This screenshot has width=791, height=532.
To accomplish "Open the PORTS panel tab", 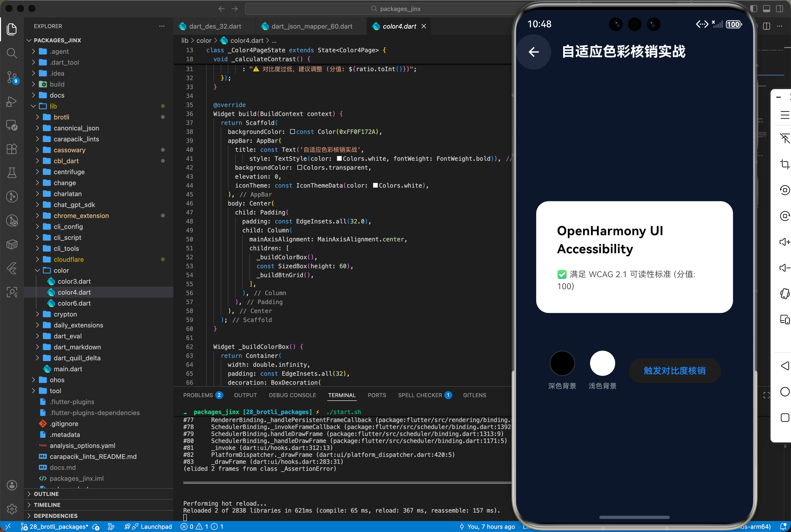I will click(x=377, y=395).
